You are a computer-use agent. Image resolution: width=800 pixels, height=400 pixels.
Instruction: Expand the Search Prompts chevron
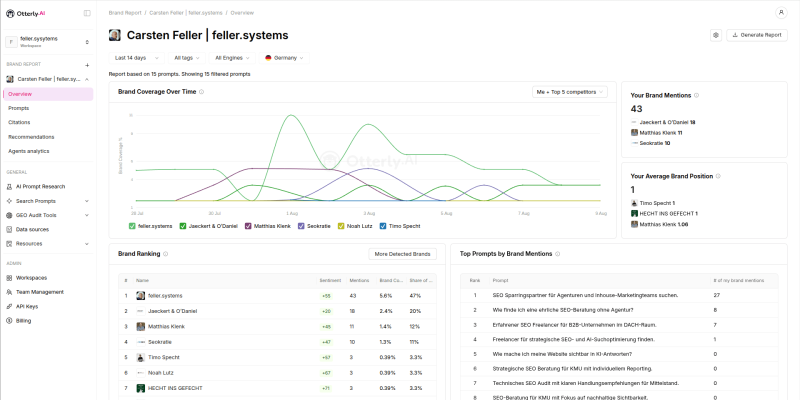pyautogui.click(x=87, y=201)
